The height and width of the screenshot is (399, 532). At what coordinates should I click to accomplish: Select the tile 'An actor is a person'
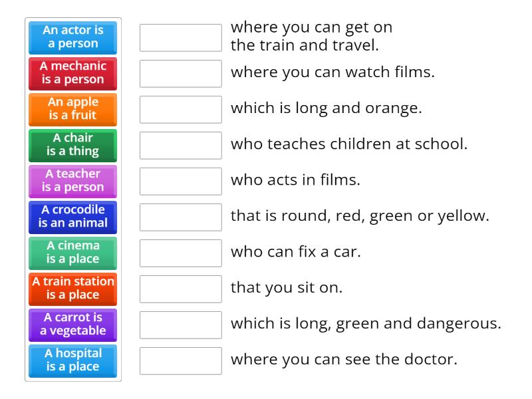72,38
